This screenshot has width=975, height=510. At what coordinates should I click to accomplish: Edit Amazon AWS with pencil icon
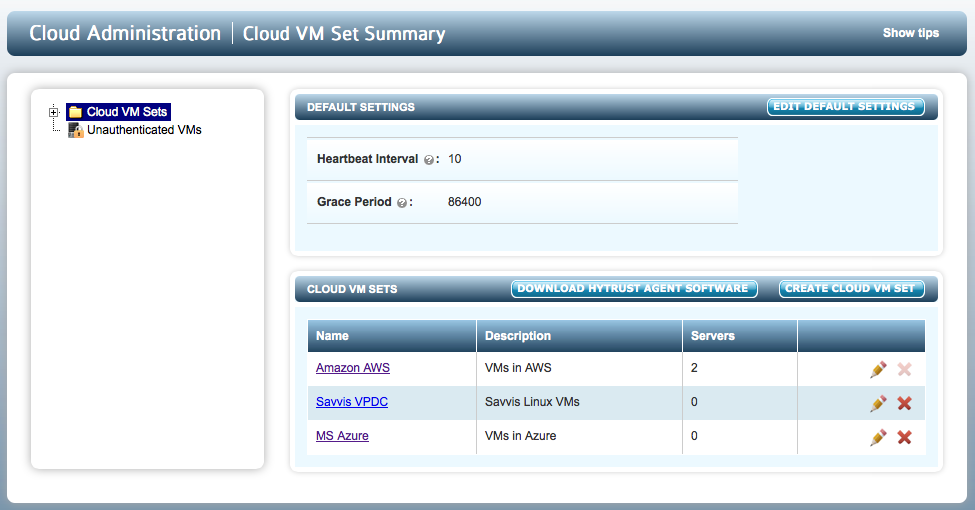pyautogui.click(x=878, y=369)
